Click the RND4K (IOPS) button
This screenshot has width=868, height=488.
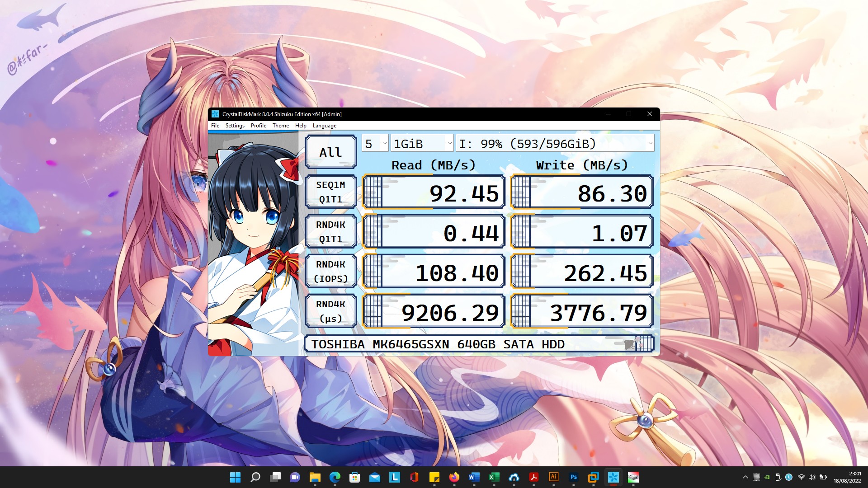pyautogui.click(x=330, y=272)
